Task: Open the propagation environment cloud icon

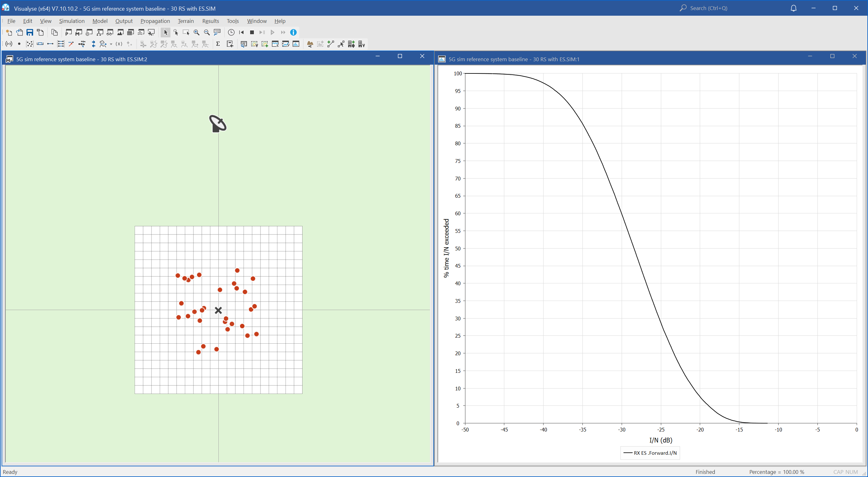Action: (x=103, y=44)
